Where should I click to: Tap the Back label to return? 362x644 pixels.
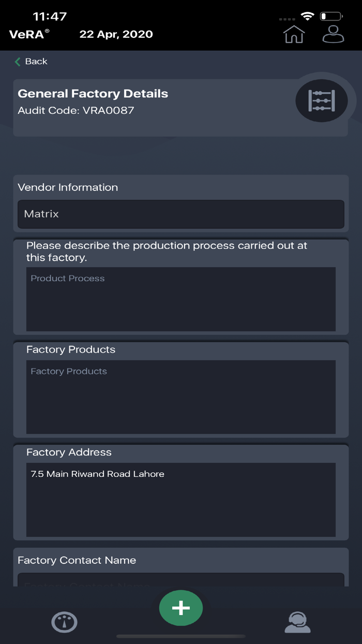[x=35, y=61]
